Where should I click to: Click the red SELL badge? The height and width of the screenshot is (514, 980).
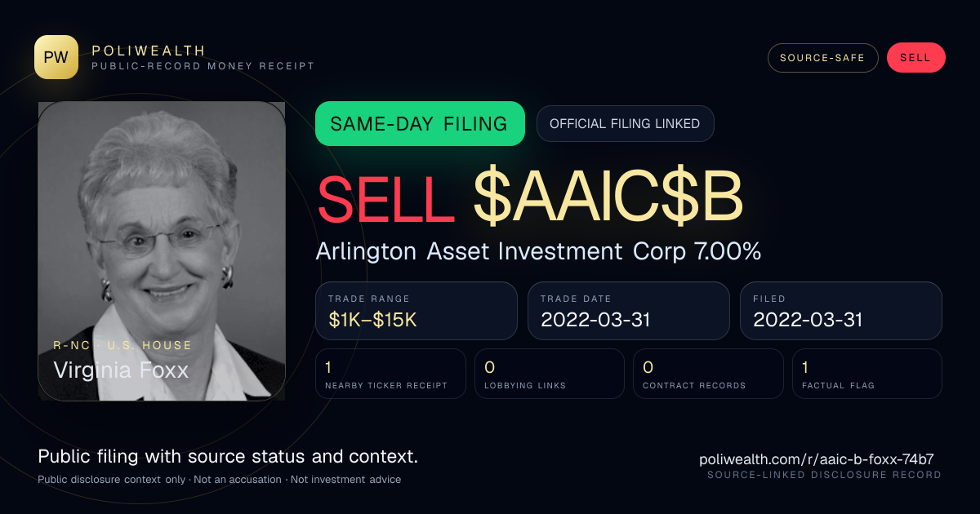pyautogui.click(x=915, y=58)
